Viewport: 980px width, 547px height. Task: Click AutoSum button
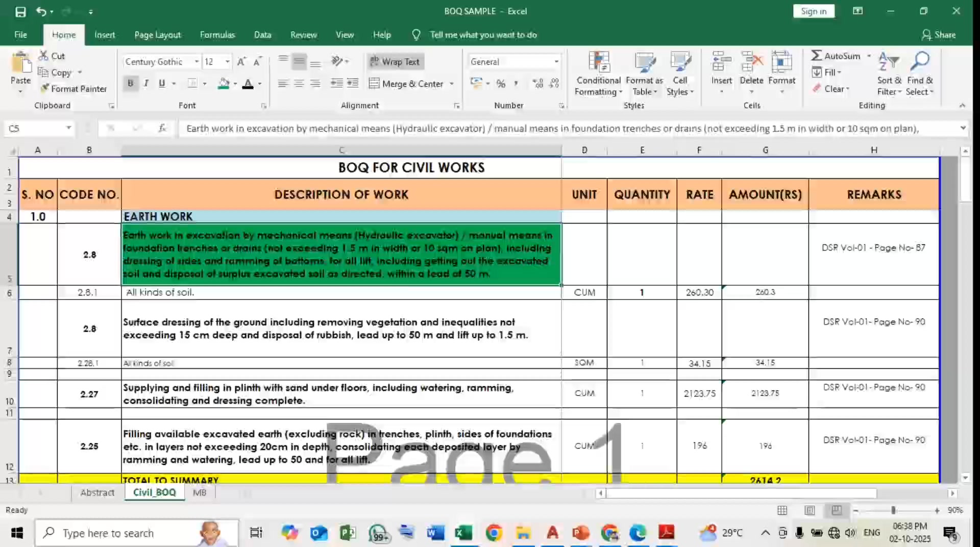click(x=836, y=56)
